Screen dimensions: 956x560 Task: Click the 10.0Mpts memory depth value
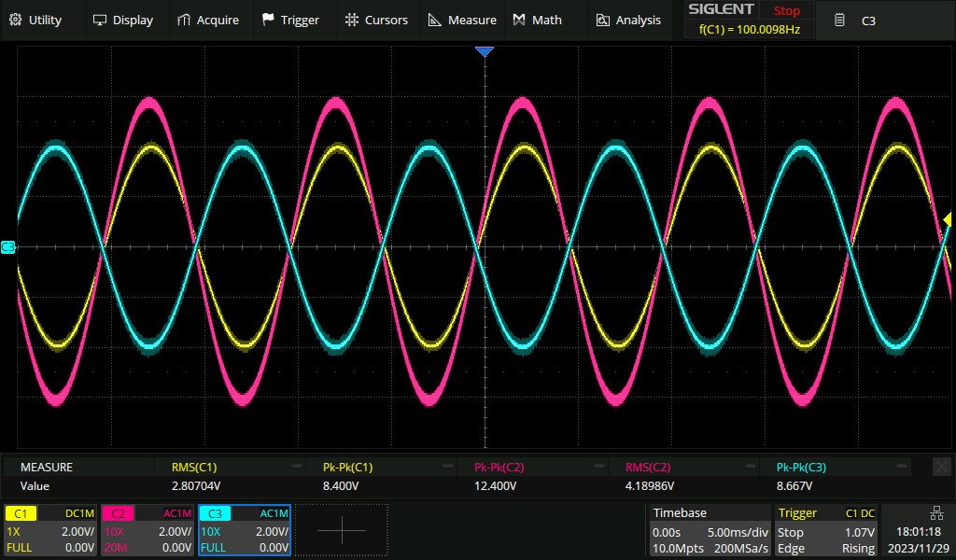pos(678,549)
